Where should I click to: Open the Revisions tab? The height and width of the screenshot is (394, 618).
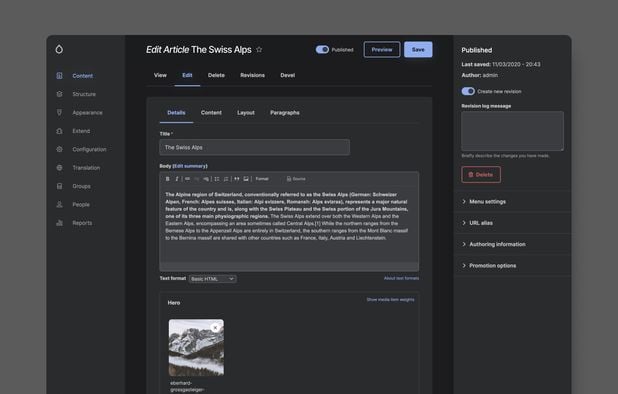253,75
